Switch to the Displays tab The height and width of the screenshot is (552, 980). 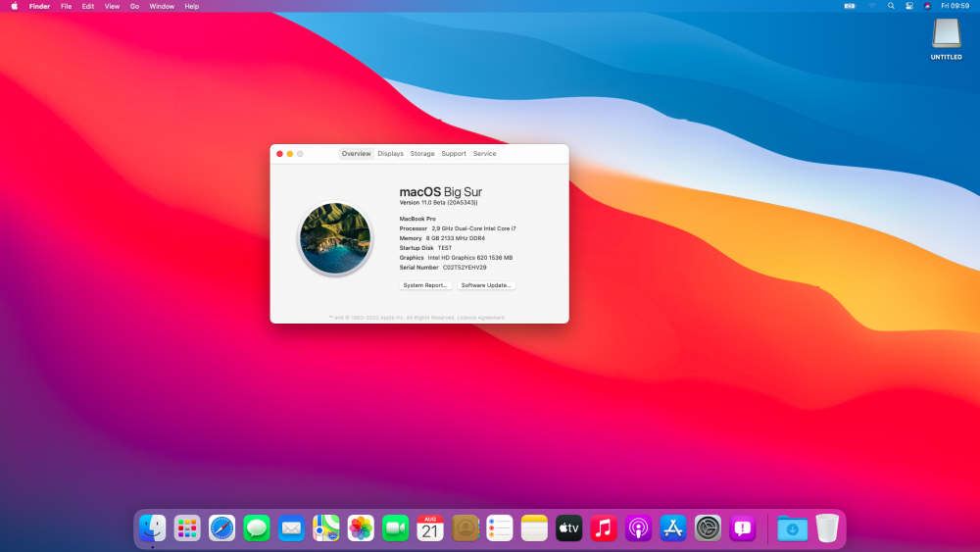coord(390,154)
